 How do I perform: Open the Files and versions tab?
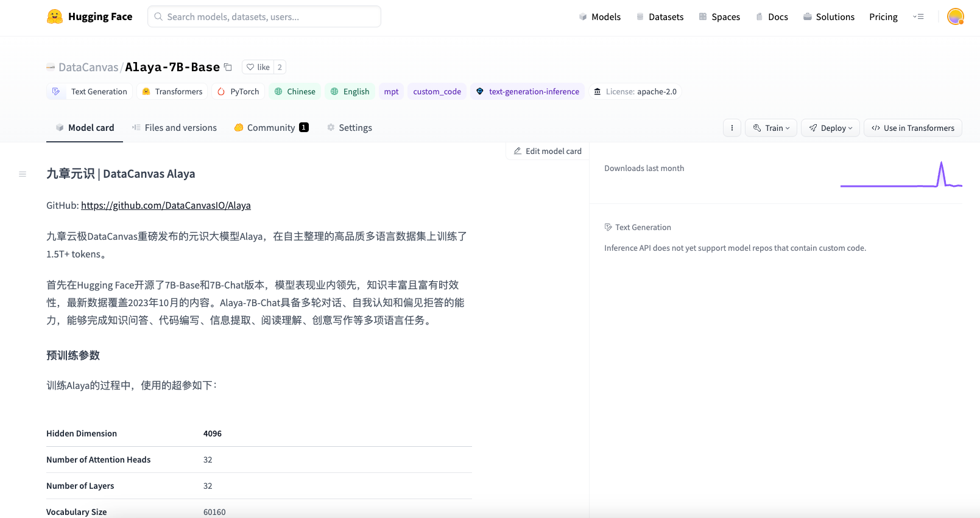pyautogui.click(x=174, y=127)
